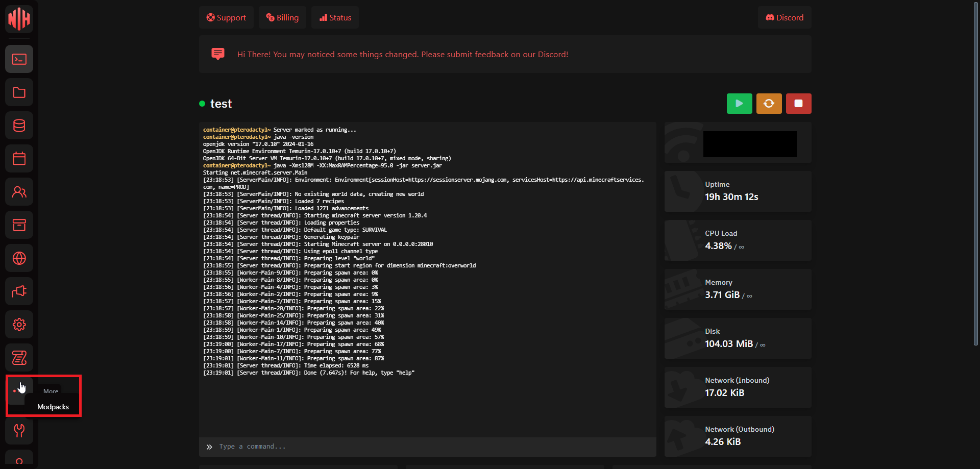Open the Startup plug icon
Viewport: 980px width, 469px height.
click(x=19, y=291)
